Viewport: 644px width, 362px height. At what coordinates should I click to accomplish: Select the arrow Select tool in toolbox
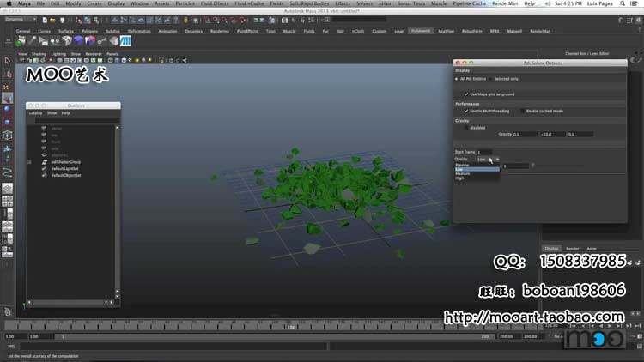7,61
